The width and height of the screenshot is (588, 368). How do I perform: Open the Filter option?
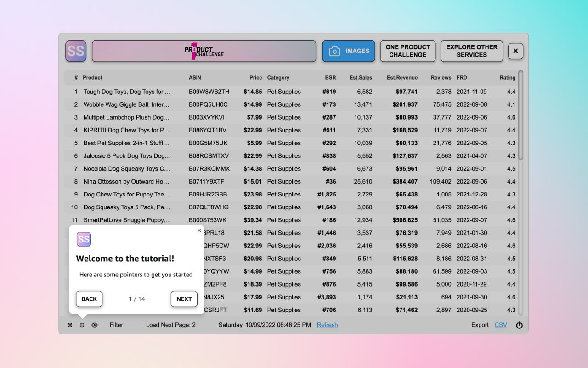coord(117,325)
